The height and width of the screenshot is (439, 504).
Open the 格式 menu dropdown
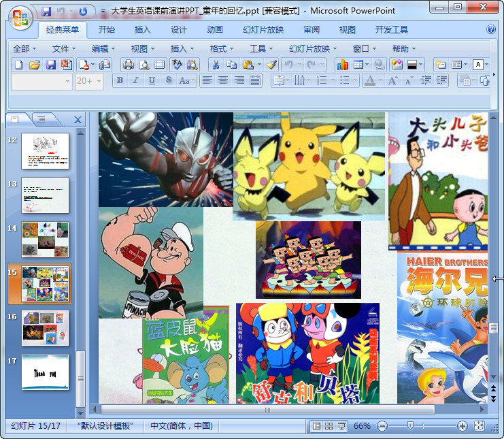pyautogui.click(x=222, y=48)
